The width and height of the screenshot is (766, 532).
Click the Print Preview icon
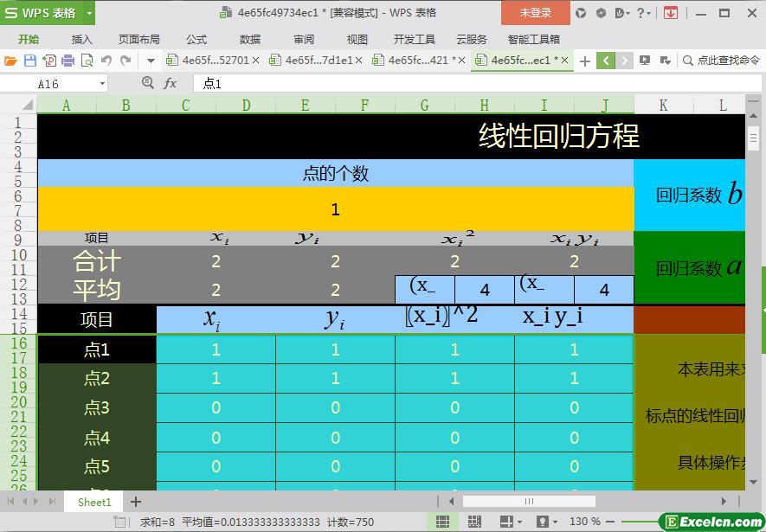[87, 61]
